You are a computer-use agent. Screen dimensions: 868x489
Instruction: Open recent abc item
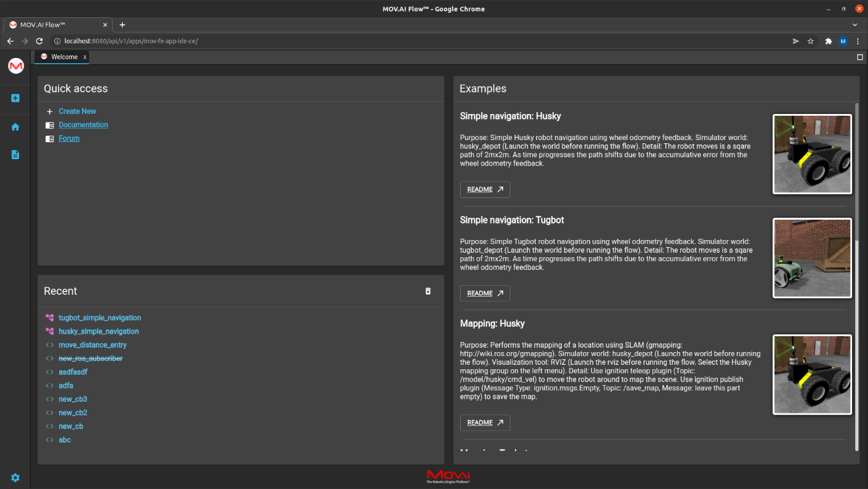click(x=65, y=440)
